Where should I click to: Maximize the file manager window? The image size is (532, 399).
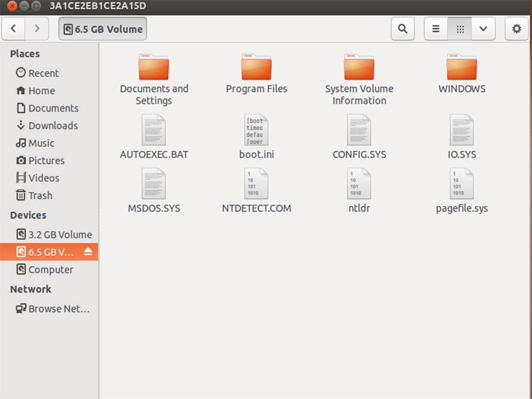coord(36,6)
